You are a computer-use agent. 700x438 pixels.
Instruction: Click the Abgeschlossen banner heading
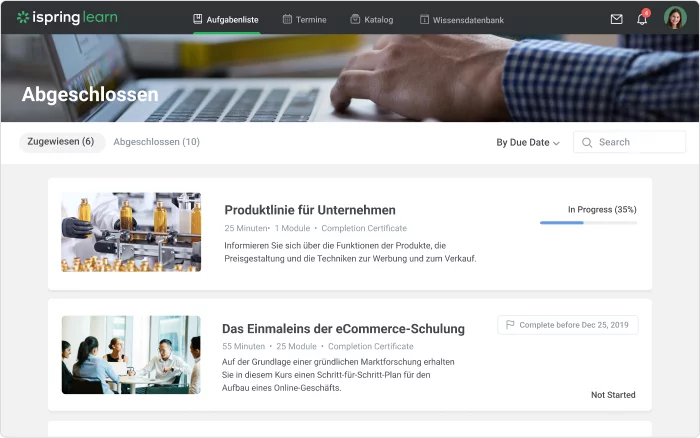pos(90,95)
